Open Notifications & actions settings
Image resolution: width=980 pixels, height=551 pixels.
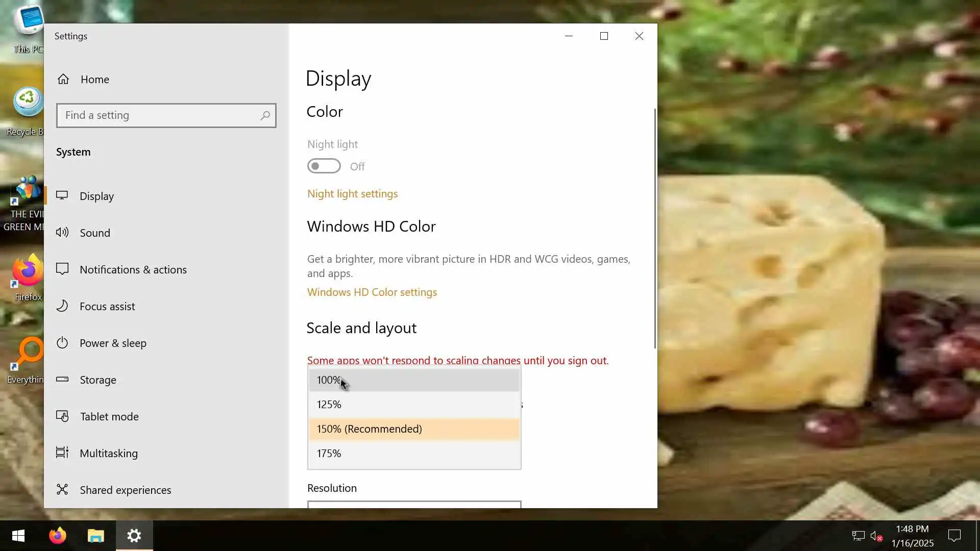133,269
